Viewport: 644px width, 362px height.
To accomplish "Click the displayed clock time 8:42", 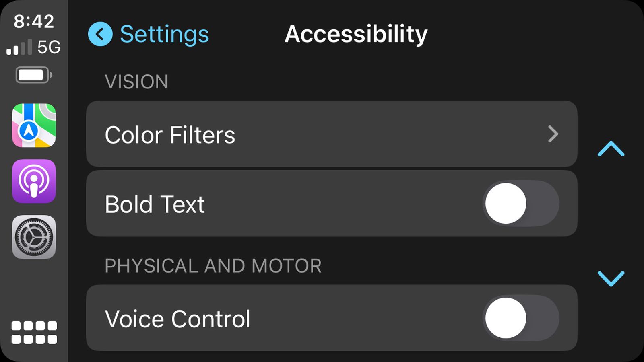I will tap(34, 22).
